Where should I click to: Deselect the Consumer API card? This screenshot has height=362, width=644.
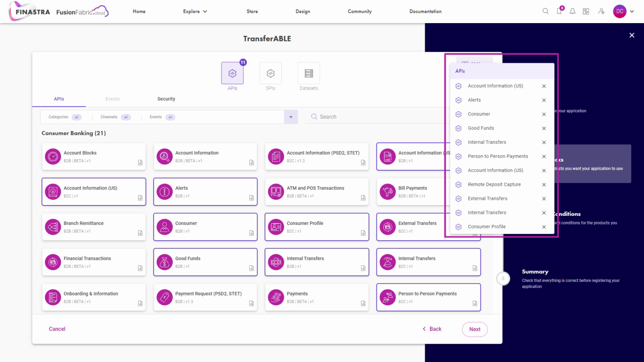coord(205,227)
